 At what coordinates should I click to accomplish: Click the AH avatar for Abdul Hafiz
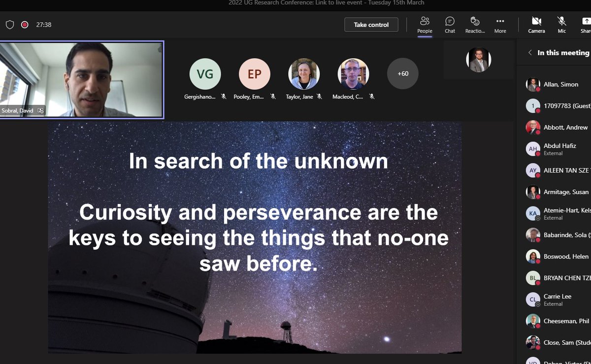pyautogui.click(x=533, y=149)
